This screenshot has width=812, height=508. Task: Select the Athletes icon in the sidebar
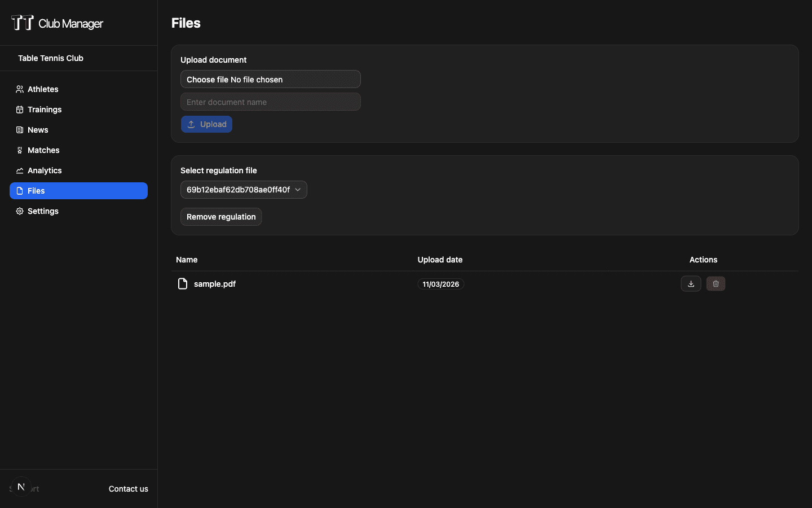pos(19,89)
